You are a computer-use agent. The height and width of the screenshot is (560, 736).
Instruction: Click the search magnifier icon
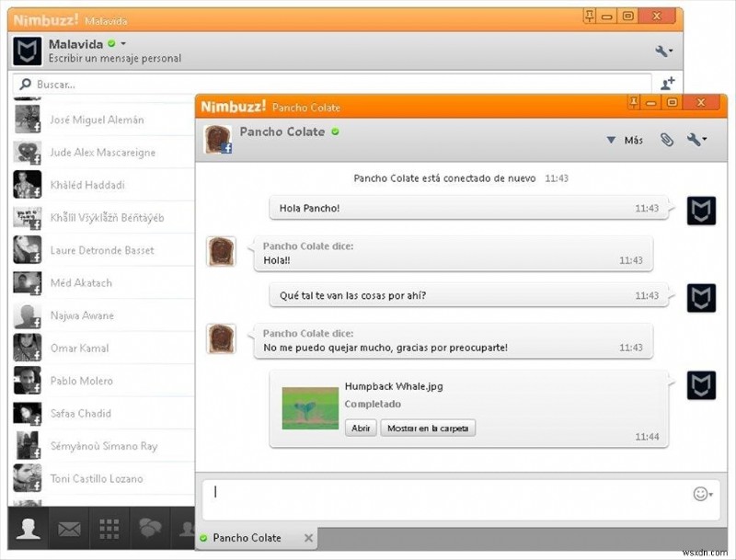[26, 84]
